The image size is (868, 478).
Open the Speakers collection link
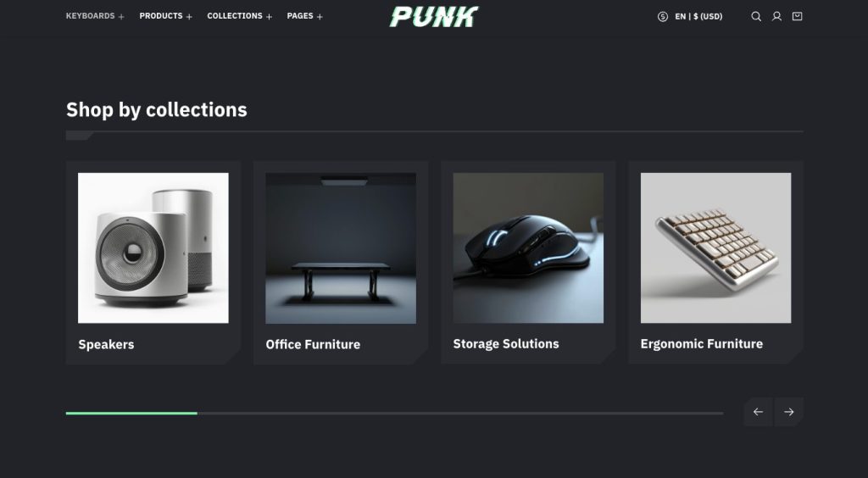106,344
